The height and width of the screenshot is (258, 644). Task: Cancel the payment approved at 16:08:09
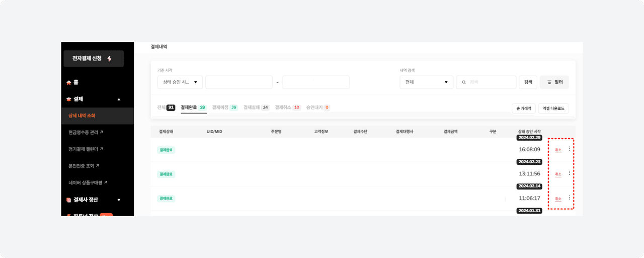click(558, 150)
